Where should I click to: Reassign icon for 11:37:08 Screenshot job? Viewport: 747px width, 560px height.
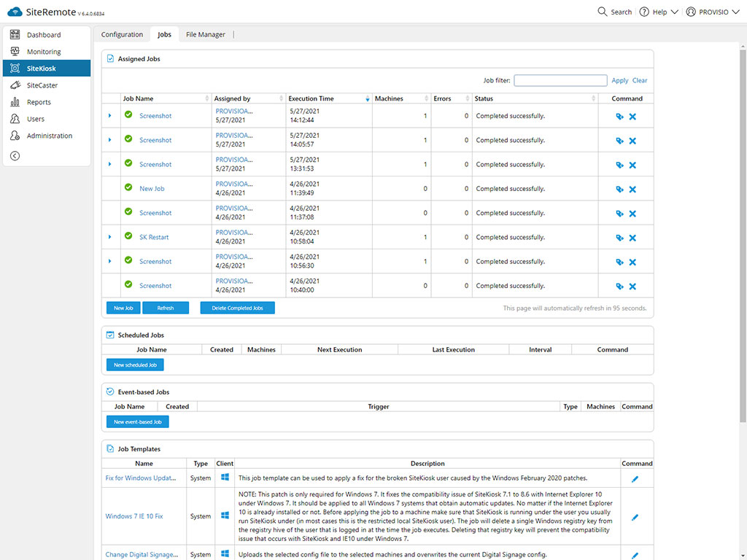point(619,214)
